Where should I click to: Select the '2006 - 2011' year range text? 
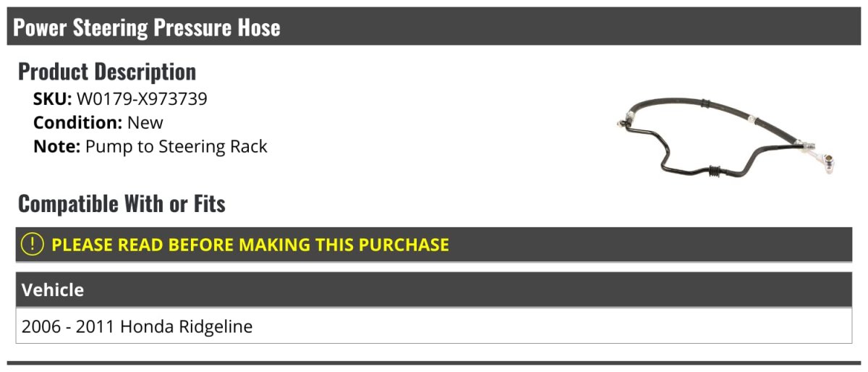coord(68,327)
